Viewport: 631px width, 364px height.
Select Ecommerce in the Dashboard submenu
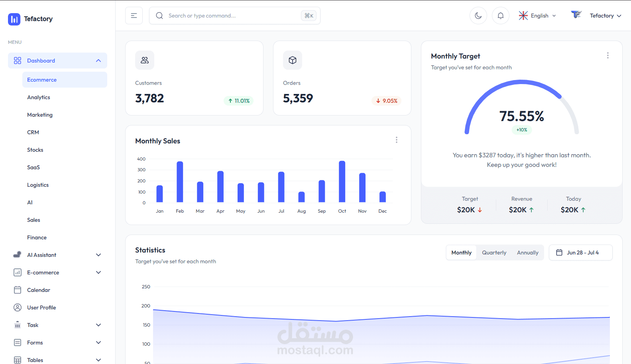[x=65, y=80]
